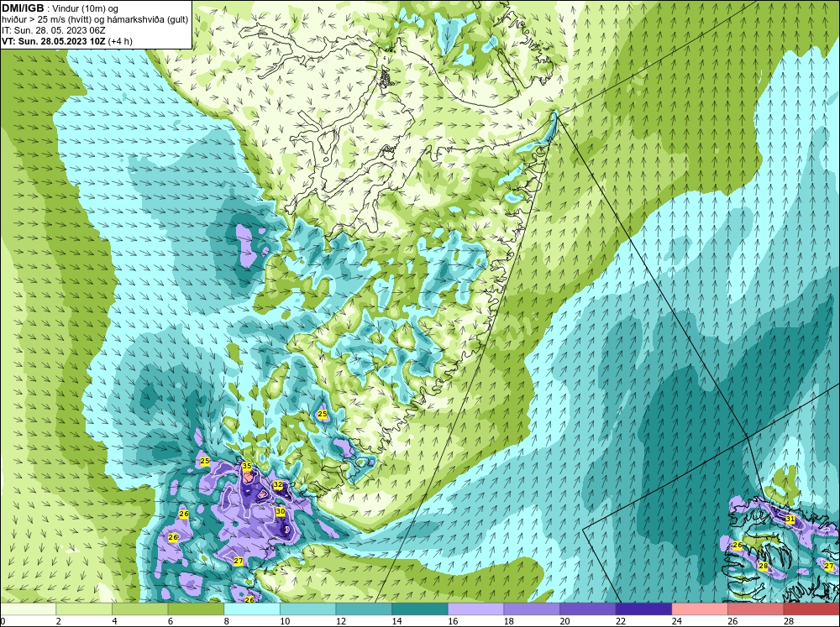
Task: Click the 24–26 m/s pink legend swatch
Action: pyautogui.click(x=700, y=609)
